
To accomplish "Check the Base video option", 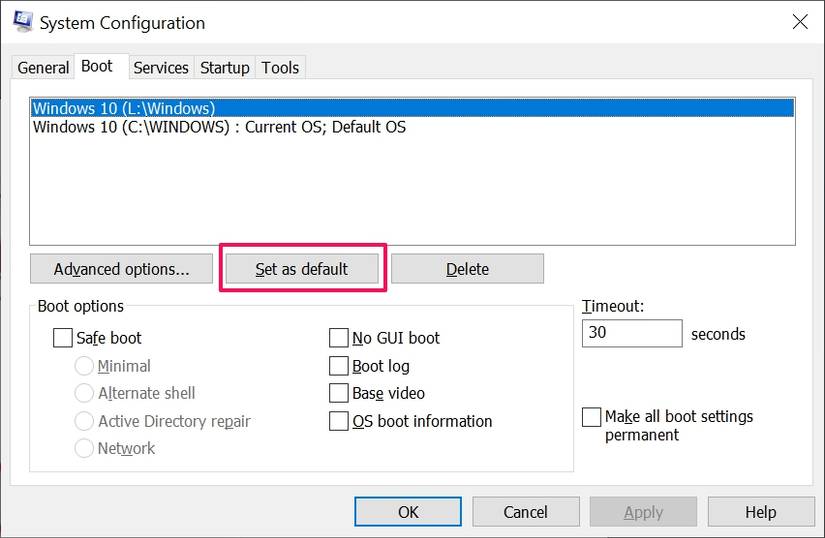I will click(339, 393).
